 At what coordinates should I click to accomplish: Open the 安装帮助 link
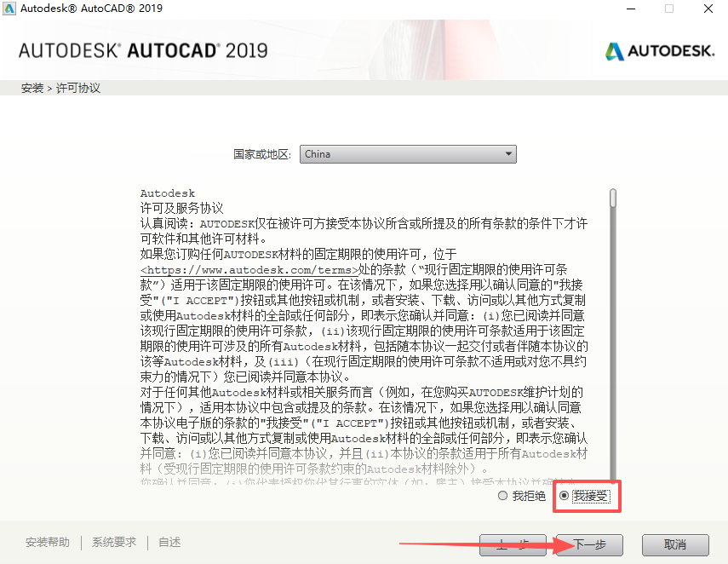coord(48,543)
